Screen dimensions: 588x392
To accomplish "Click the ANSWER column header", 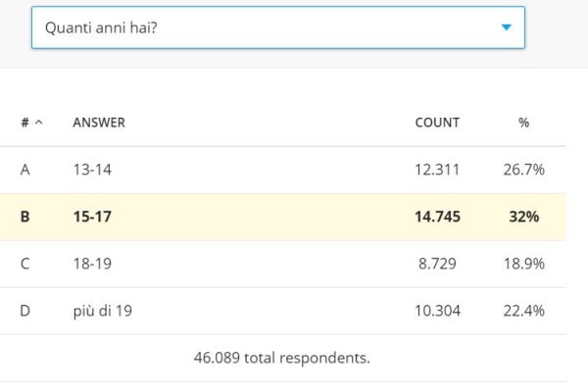I will click(x=98, y=122).
